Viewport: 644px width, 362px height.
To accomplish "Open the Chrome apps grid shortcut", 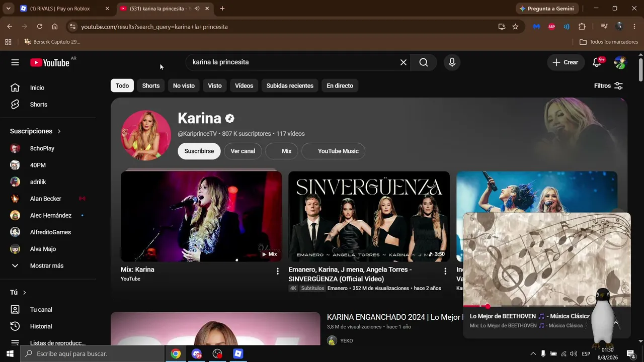I will point(8,42).
